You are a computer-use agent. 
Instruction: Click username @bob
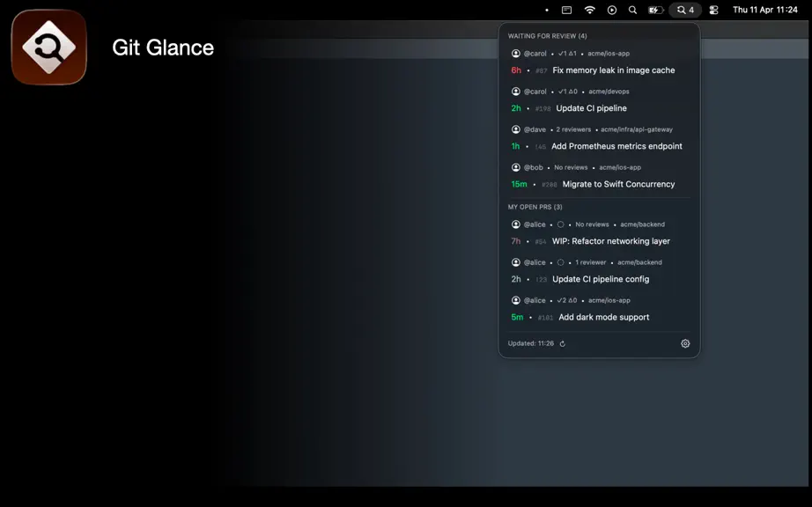[x=533, y=167]
